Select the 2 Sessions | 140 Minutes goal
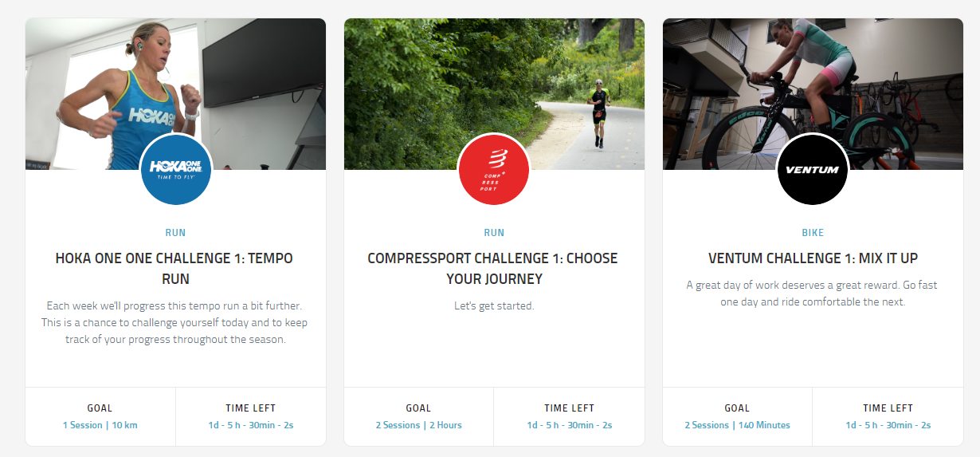This screenshot has width=980, height=457. 737,425
